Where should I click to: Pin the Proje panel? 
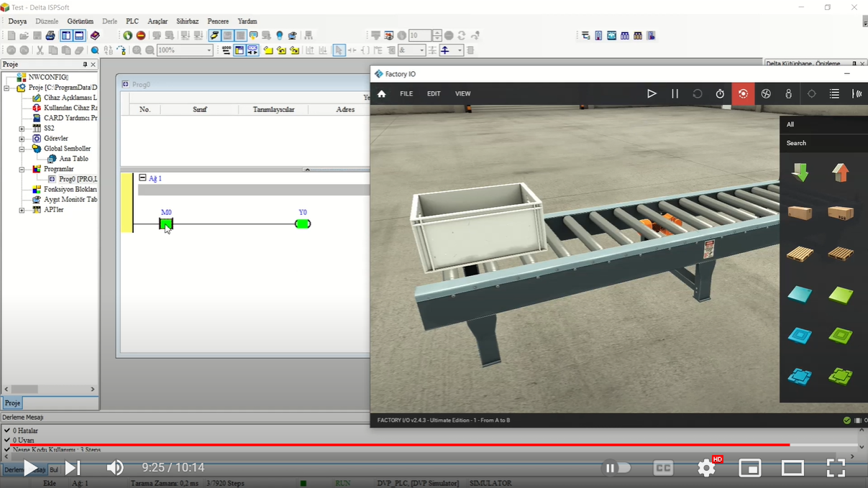tap(84, 65)
